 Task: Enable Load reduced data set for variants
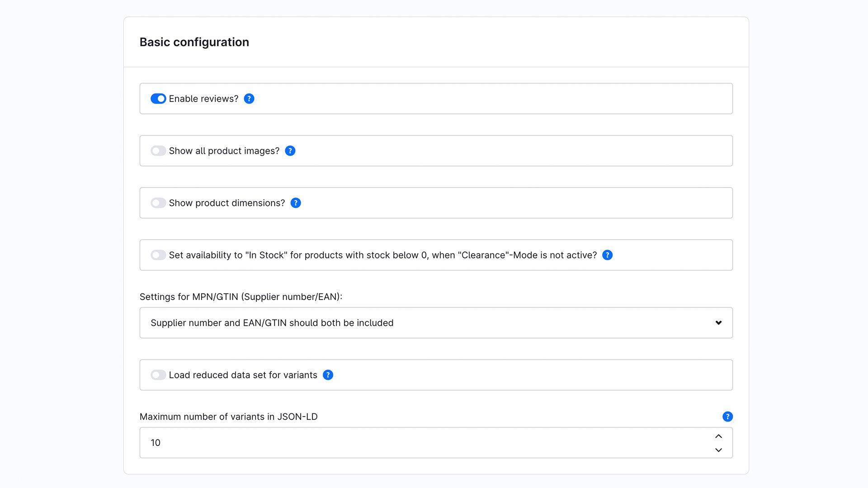tap(158, 375)
